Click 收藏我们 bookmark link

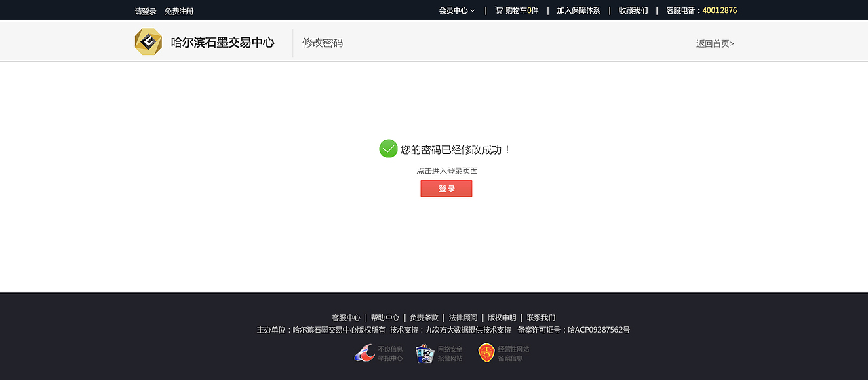[633, 10]
